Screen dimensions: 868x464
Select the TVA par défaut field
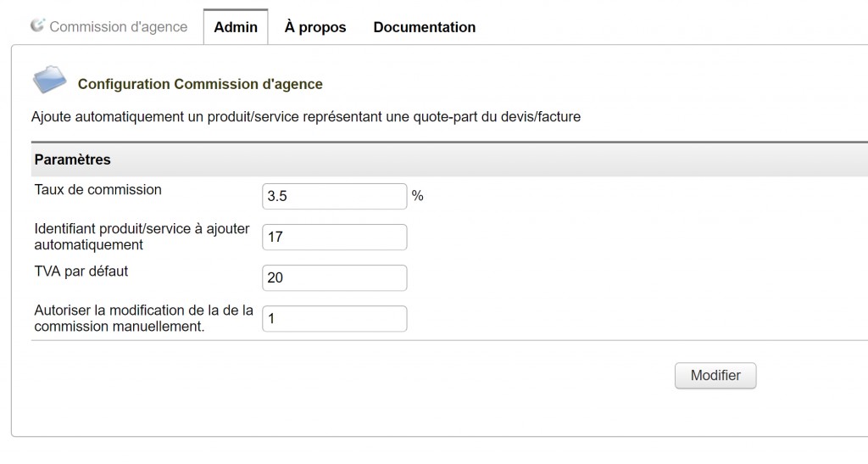coord(335,278)
